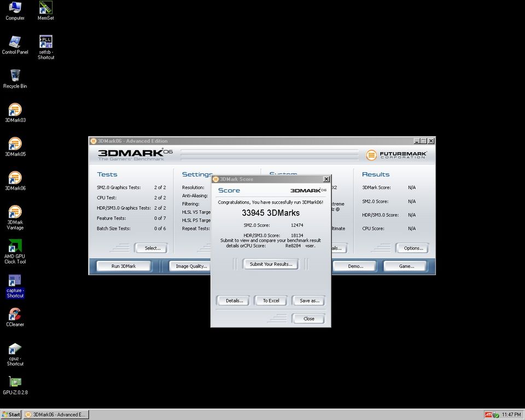Launch the 3DMark05 desktop shortcut

coord(15,147)
